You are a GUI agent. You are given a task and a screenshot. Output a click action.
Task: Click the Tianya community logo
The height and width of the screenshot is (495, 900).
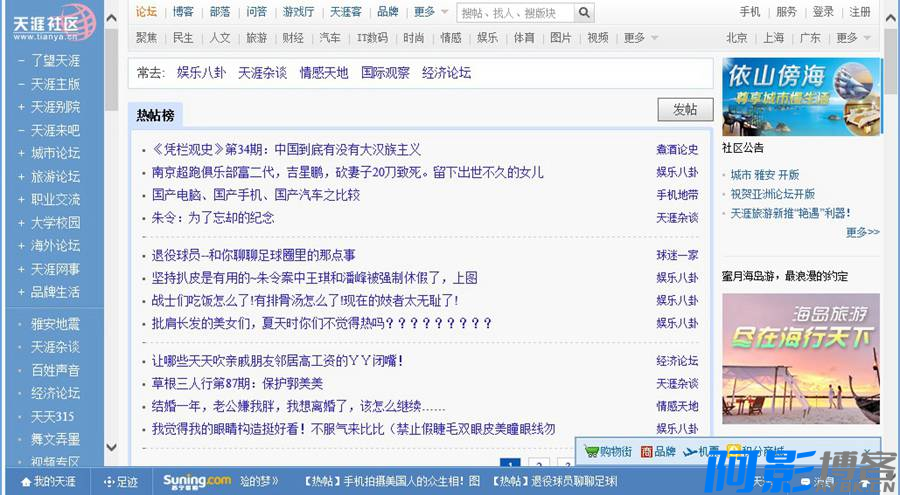pyautogui.click(x=51, y=21)
